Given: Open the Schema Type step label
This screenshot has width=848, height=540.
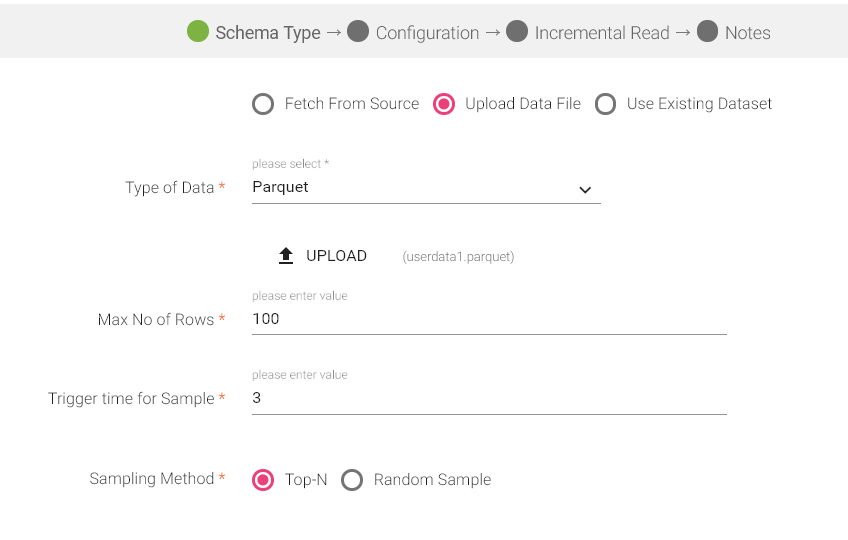Looking at the screenshot, I should [268, 33].
